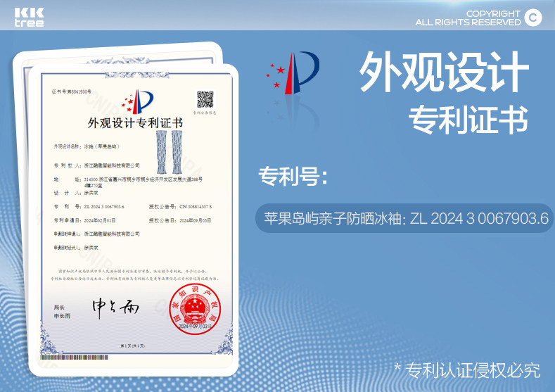555x392 pixels.
Task: Click the 专利公告信息 caption under the QR code
Action: tap(205, 113)
